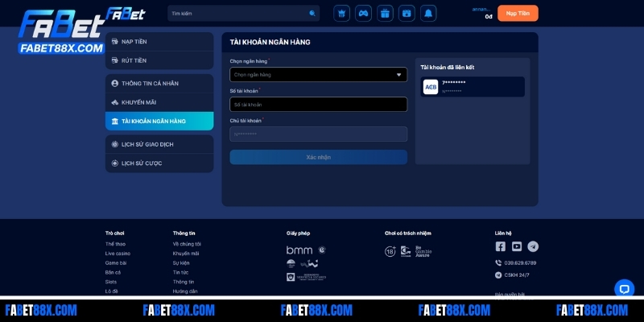
Task: Select TÀI KHOẢN NGÂN HÀNG sidebar item
Action: coord(159,122)
